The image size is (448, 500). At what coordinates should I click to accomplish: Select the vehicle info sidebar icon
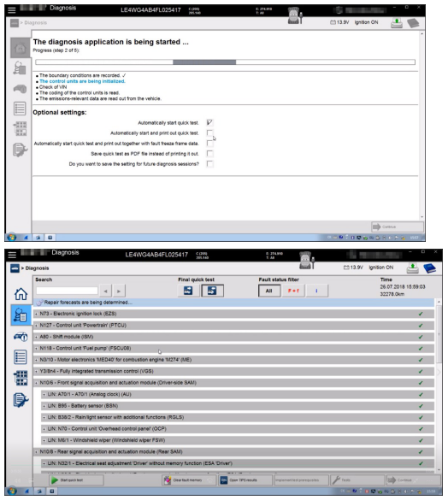[x=21, y=337]
